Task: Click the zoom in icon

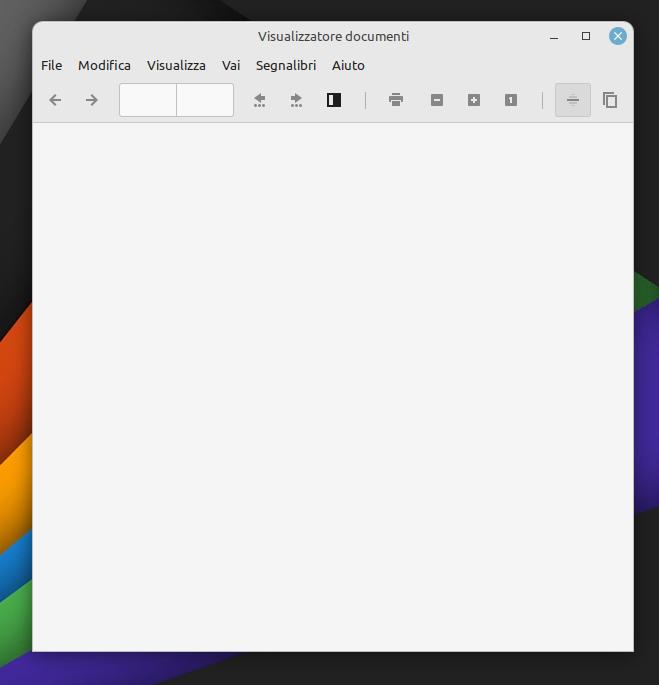Action: click(474, 100)
